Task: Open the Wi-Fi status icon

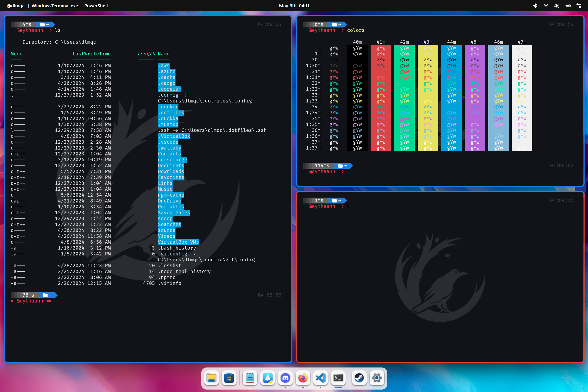Action: click(546, 5)
